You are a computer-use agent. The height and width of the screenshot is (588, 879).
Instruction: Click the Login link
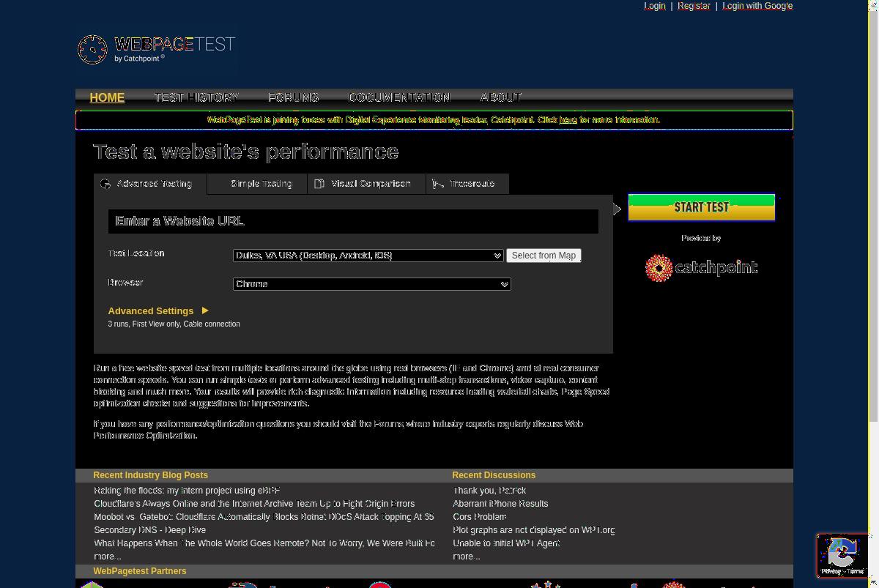click(655, 6)
